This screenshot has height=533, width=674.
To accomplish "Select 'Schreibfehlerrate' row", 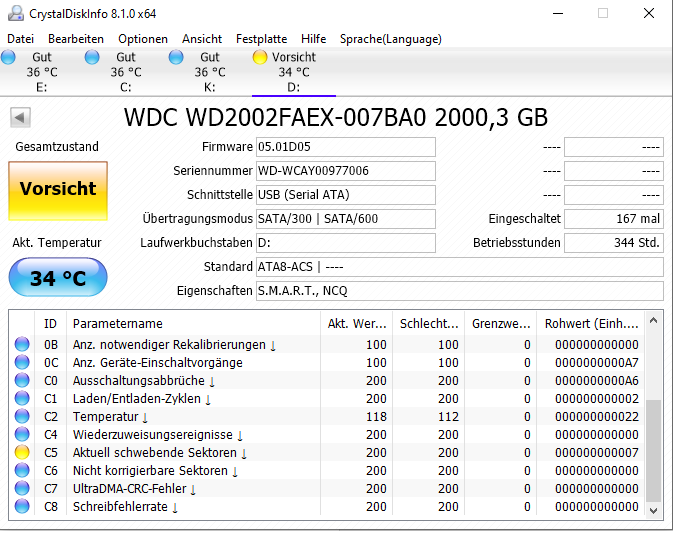I will click(x=327, y=507).
